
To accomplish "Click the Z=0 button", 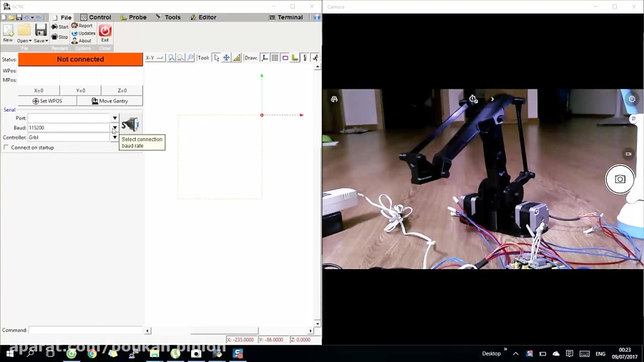I will coord(122,90).
